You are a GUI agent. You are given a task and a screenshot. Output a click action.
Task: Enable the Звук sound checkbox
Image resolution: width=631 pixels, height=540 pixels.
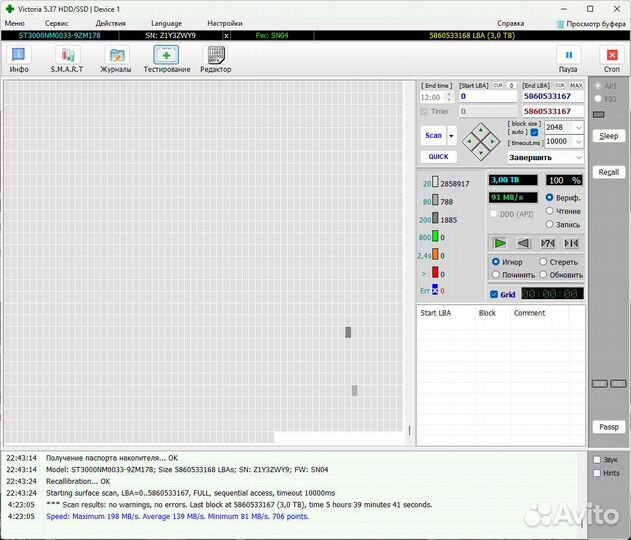(x=597, y=460)
